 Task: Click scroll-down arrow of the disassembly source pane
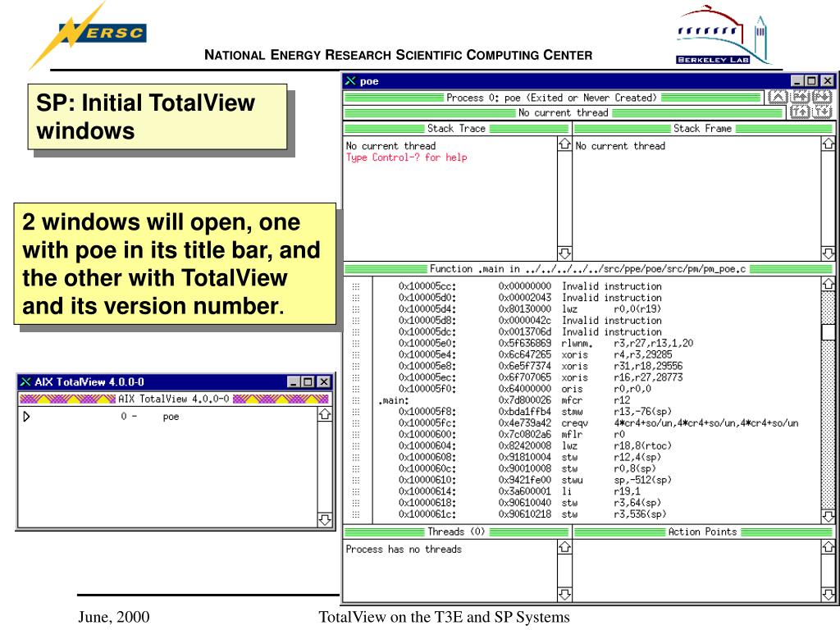(x=829, y=516)
